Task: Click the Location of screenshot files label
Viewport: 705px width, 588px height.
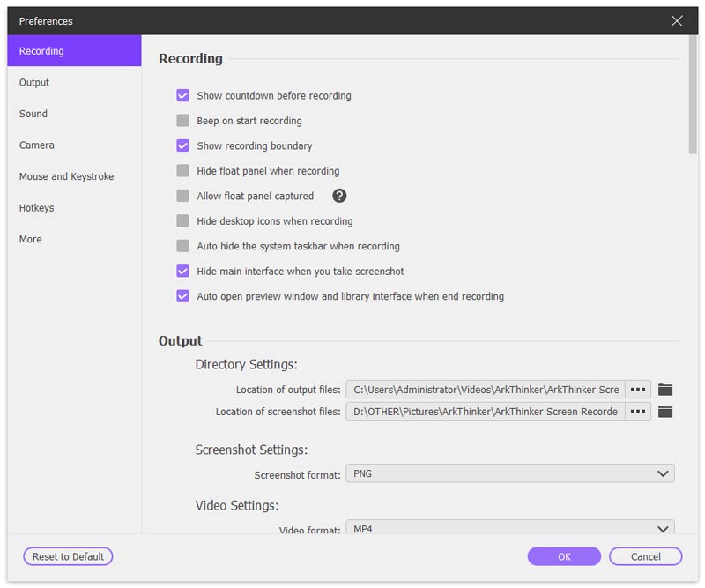Action: 278,412
